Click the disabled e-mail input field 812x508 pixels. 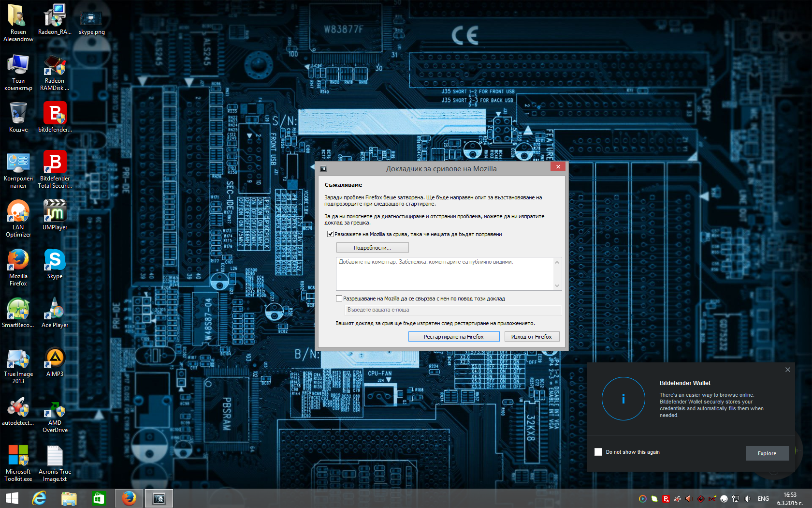pyautogui.click(x=454, y=310)
